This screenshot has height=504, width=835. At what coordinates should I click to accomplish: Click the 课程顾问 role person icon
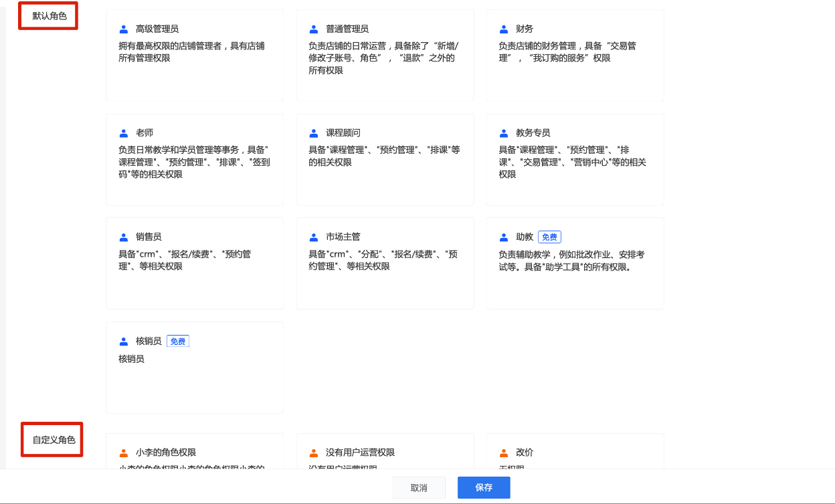tap(314, 133)
